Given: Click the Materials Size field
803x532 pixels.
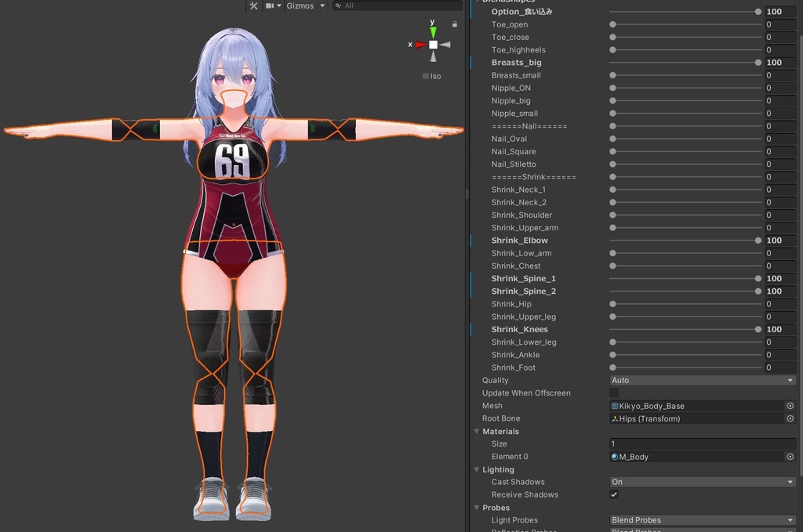Looking at the screenshot, I should tap(703, 444).
